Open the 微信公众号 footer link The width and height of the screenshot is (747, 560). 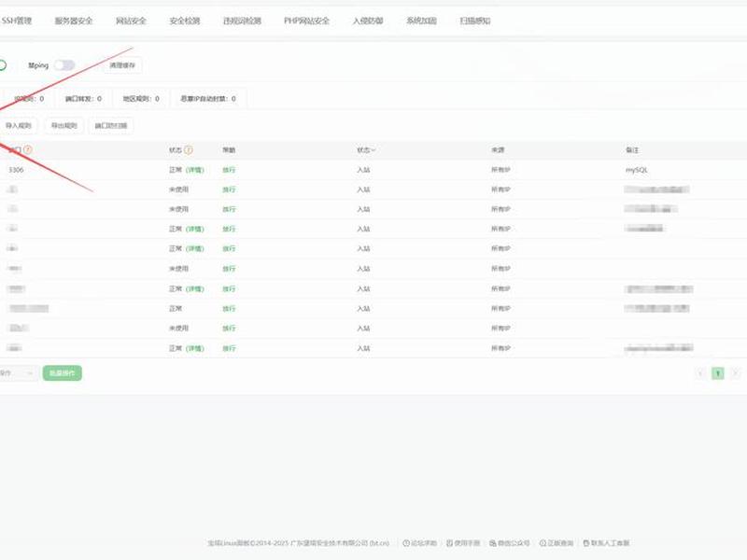tap(509, 543)
